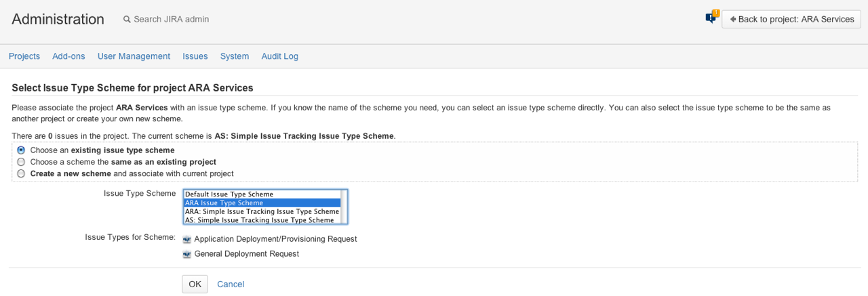Viewport: 868px width, 296px height.
Task: Click the orange notification badge
Action: pos(716,13)
